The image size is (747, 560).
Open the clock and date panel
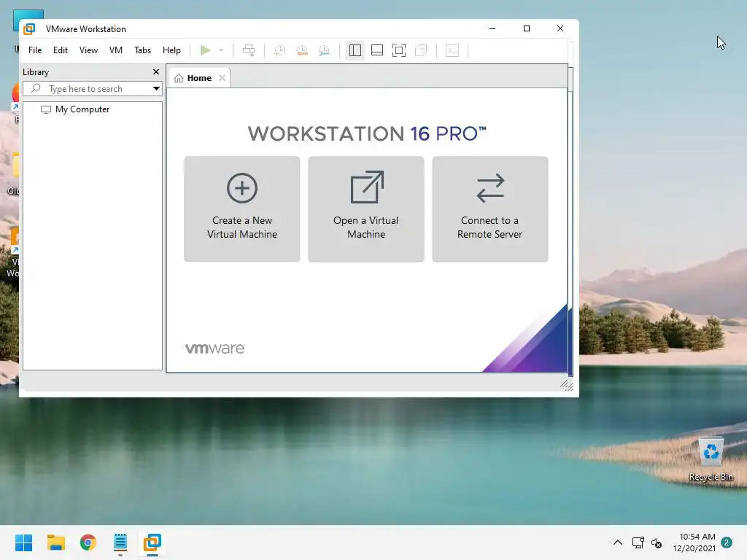tap(694, 542)
